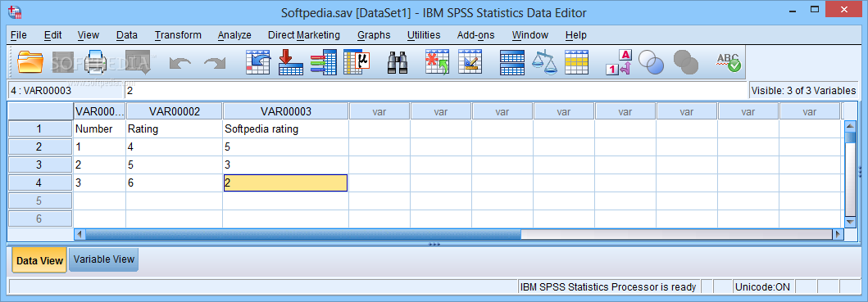
Task: Click the '4 : VAR00003' cell reference box
Action: click(66, 91)
